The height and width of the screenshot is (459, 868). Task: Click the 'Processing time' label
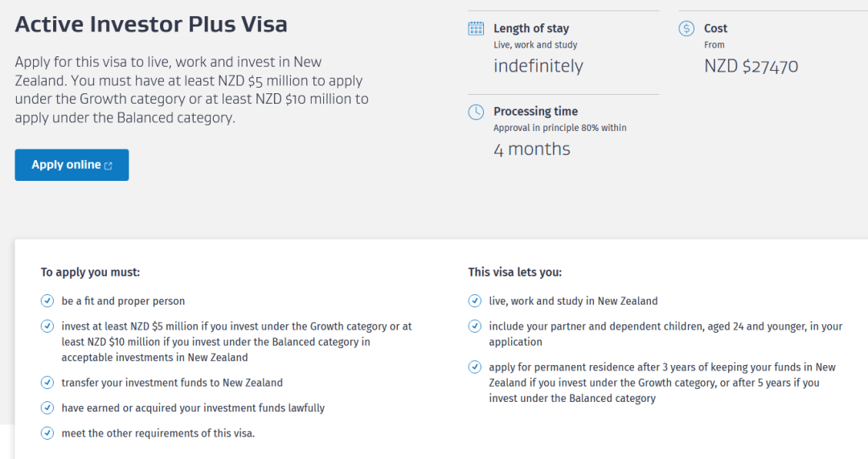535,112
